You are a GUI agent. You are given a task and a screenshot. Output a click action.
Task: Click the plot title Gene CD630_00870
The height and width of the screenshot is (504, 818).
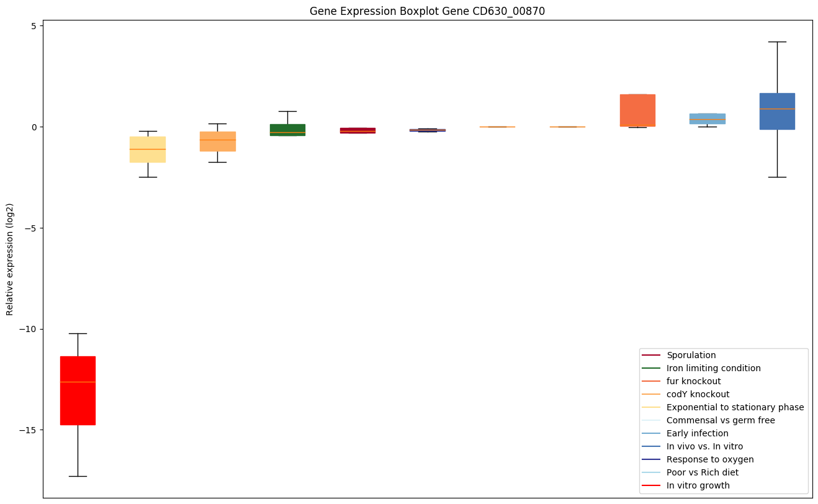click(427, 11)
